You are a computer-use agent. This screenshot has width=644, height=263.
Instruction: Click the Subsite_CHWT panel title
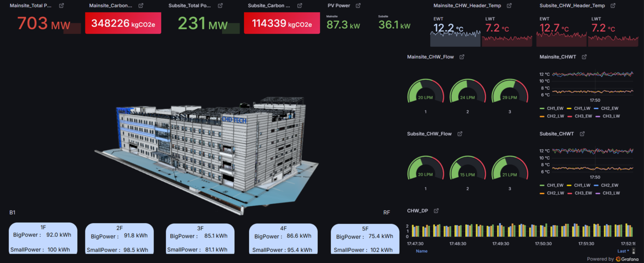point(556,134)
